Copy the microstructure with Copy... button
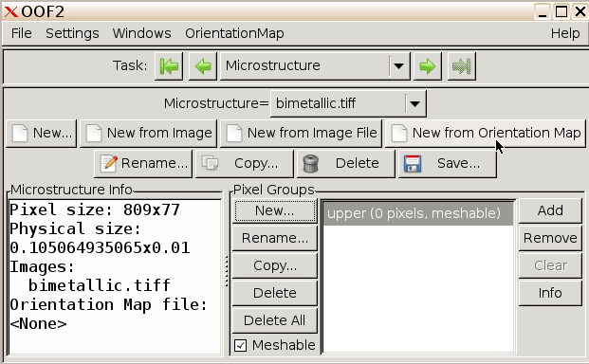This screenshot has width=589, height=364. 245,164
